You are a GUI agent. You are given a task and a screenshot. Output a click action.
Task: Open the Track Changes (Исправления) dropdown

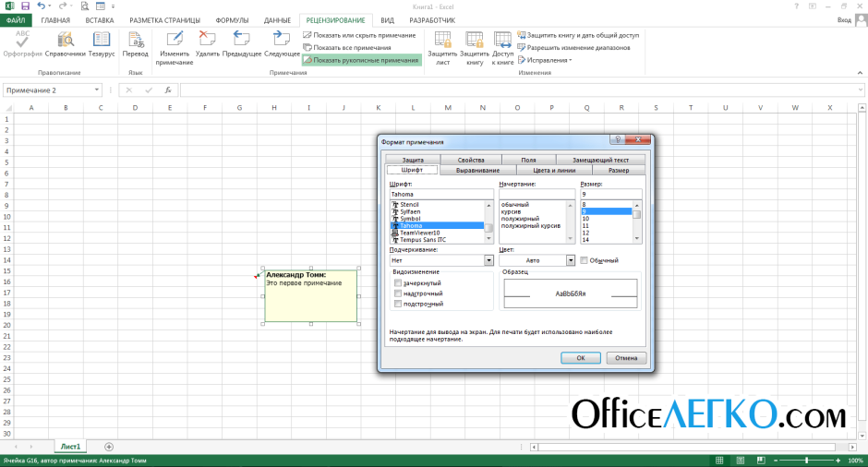pos(545,60)
